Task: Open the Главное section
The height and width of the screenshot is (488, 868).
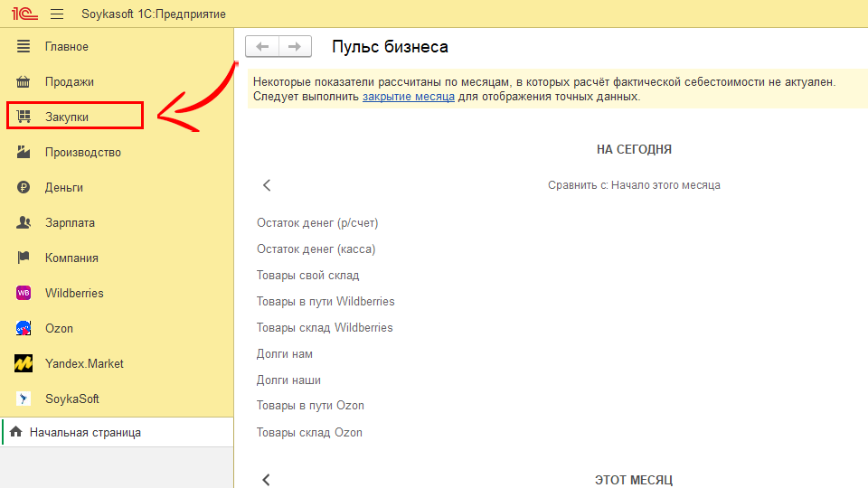Action: 66,46
